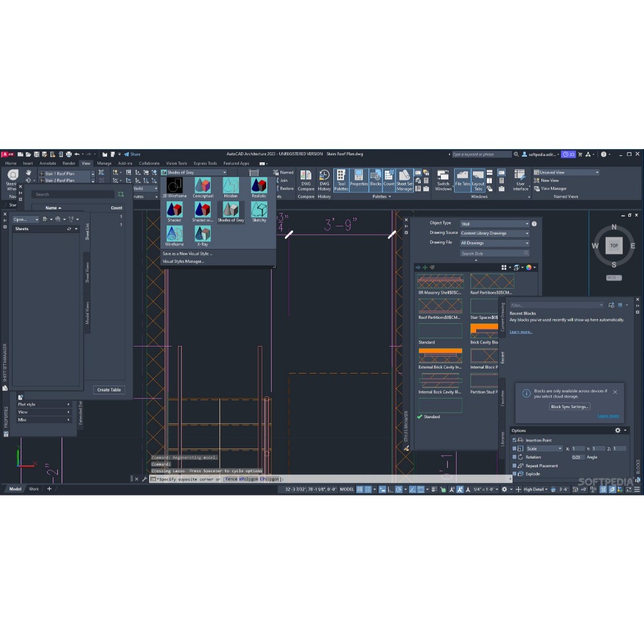Click the Block Sync Settings button
This screenshot has height=644, width=644.
[569, 407]
